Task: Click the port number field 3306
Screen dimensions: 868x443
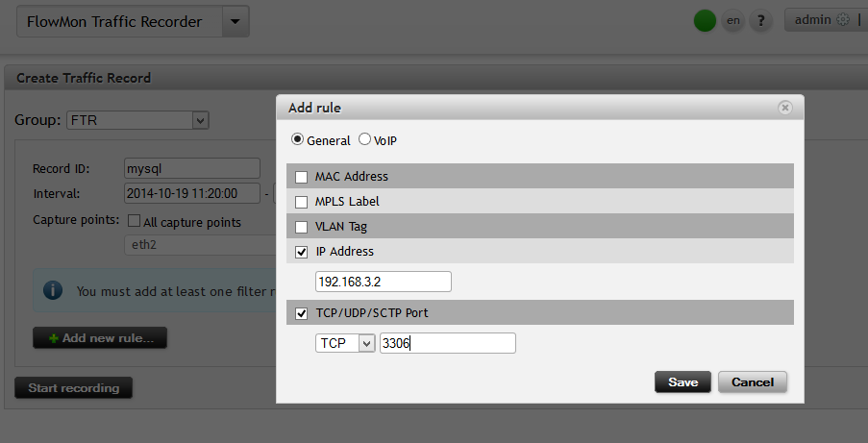Action: tap(448, 343)
